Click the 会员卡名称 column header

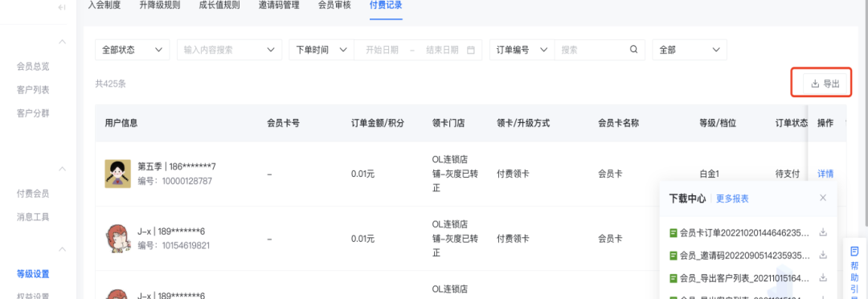point(619,123)
